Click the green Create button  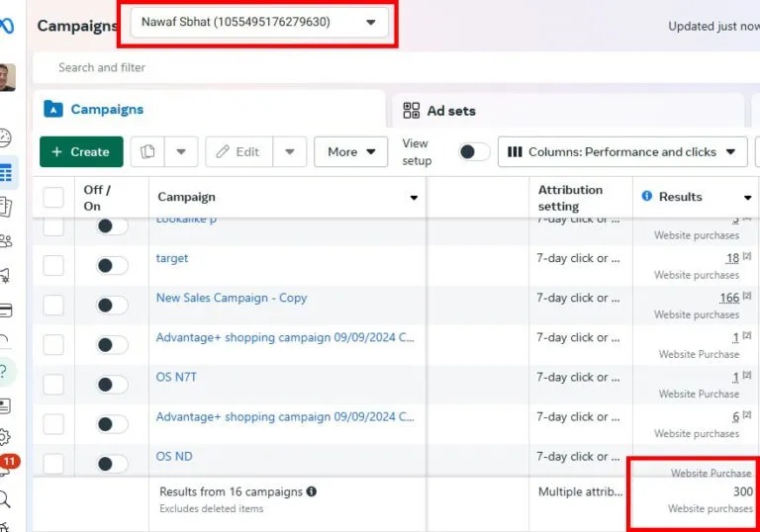[x=81, y=151]
